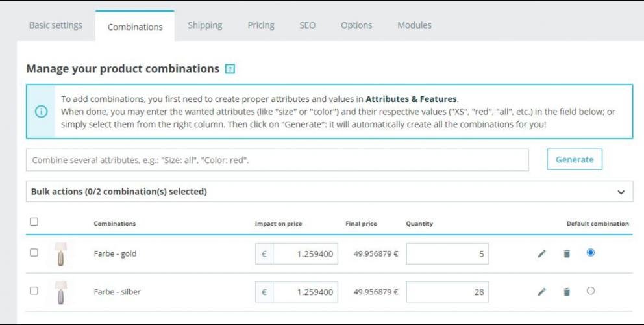Click the € currency prefix in silber row
The image size is (644, 325).
[264, 292]
